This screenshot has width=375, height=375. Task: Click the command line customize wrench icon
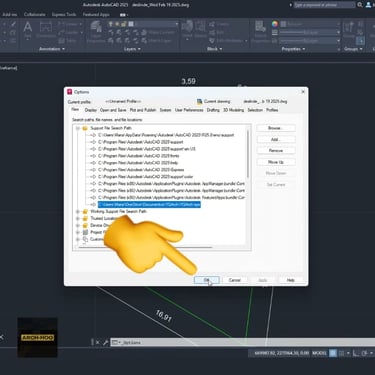(106, 342)
